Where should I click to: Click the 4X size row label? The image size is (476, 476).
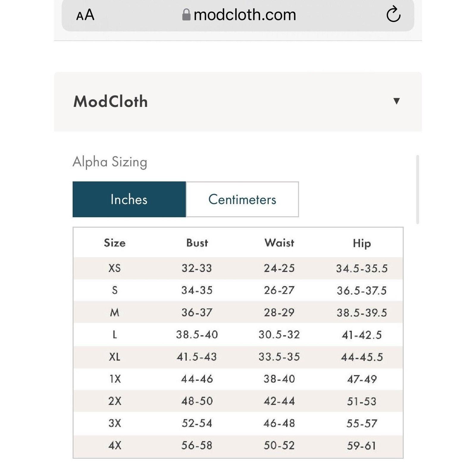point(115,445)
